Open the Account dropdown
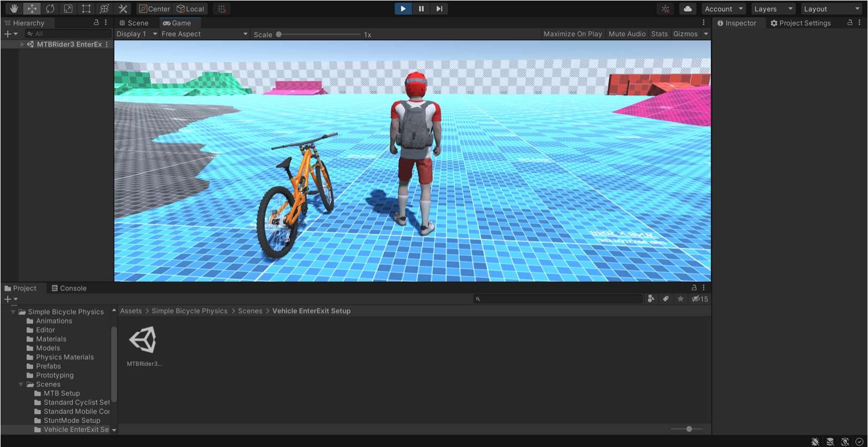This screenshot has width=868, height=447. coord(723,9)
